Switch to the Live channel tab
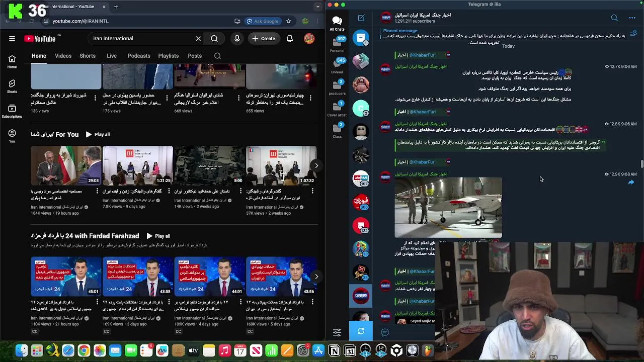Screen dimensions: 644x362 (112, 56)
